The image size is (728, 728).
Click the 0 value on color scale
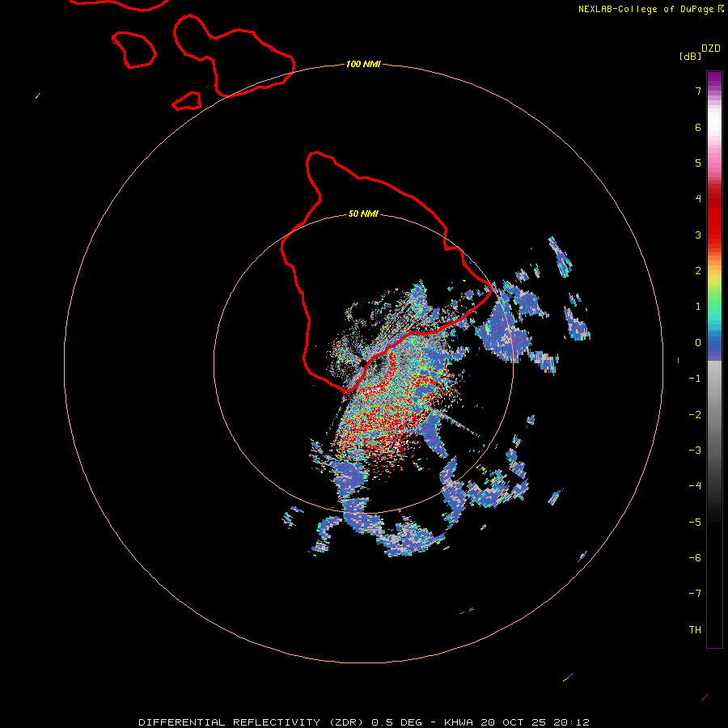pyautogui.click(x=698, y=343)
